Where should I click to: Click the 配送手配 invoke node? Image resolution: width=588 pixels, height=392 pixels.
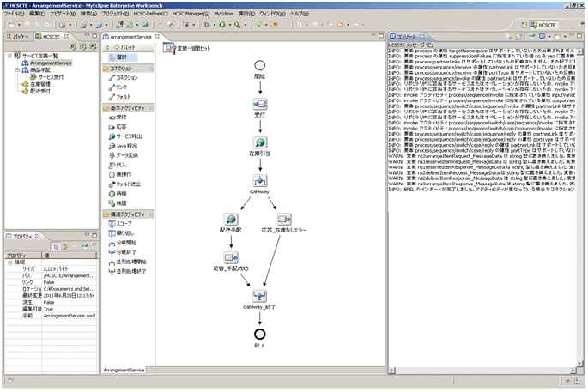pos(231,220)
